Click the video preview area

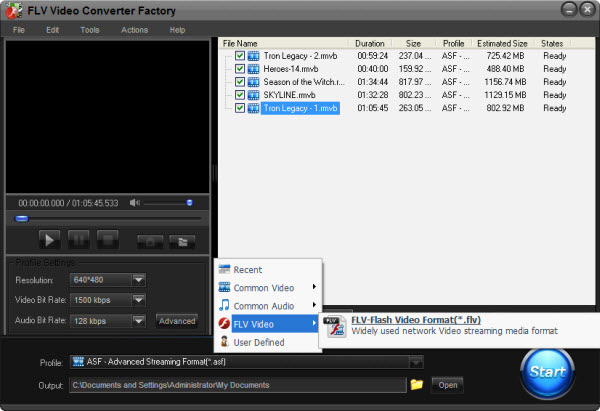pyautogui.click(x=108, y=116)
